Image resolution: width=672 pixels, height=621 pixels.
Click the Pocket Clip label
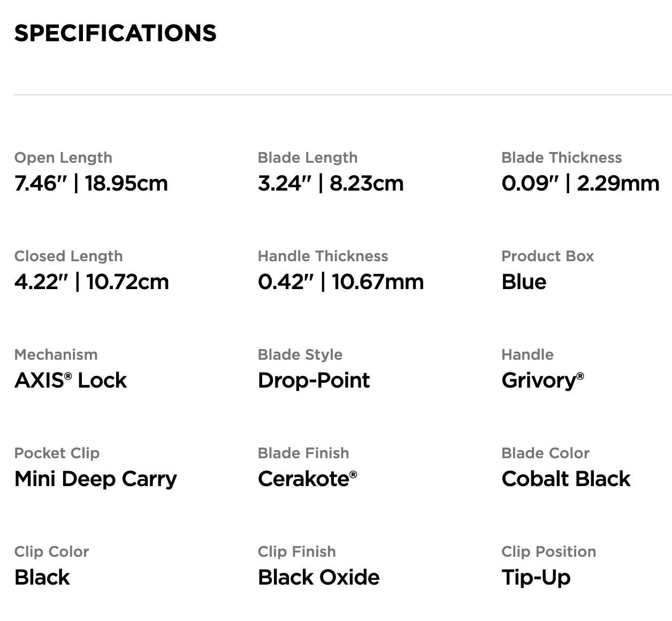(57, 453)
